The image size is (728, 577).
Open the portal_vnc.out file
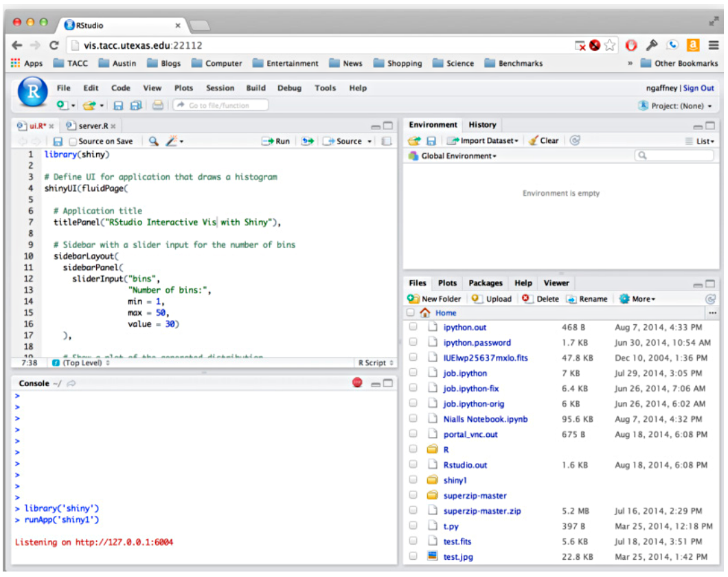[x=470, y=435]
